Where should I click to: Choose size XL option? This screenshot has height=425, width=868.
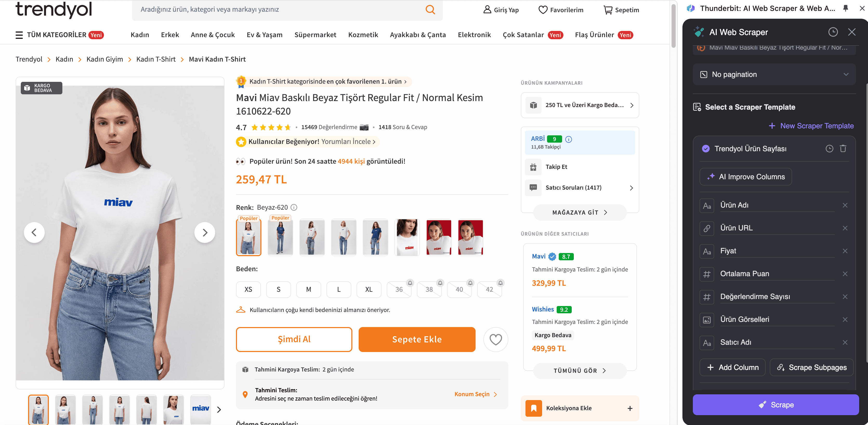369,290
